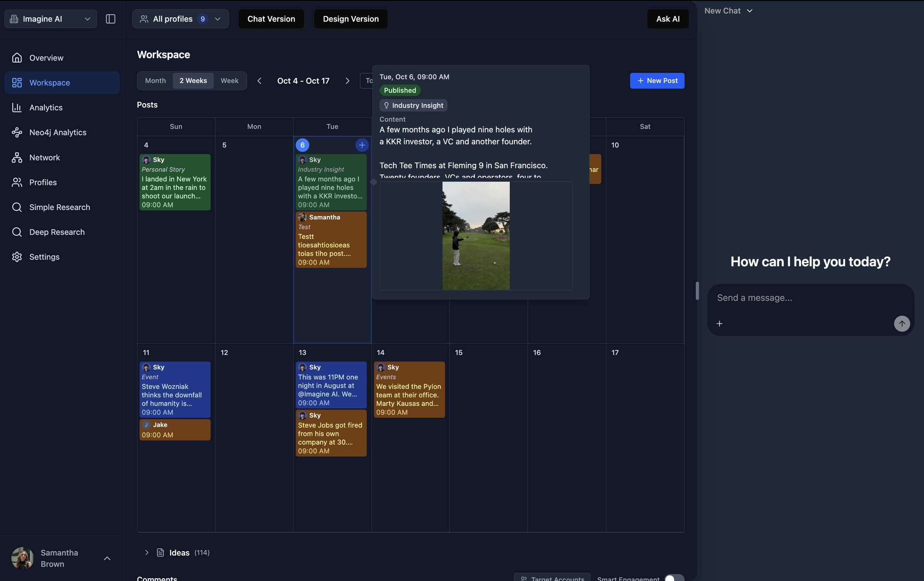
Task: Click the New Post button
Action: tap(657, 81)
